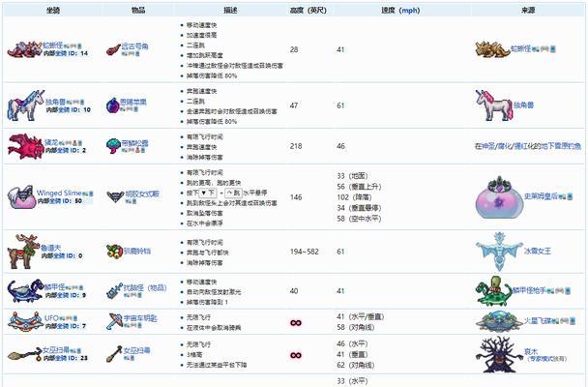Click the height value 146 for Winged Slime
The width and height of the screenshot is (588, 387).
coord(296,196)
